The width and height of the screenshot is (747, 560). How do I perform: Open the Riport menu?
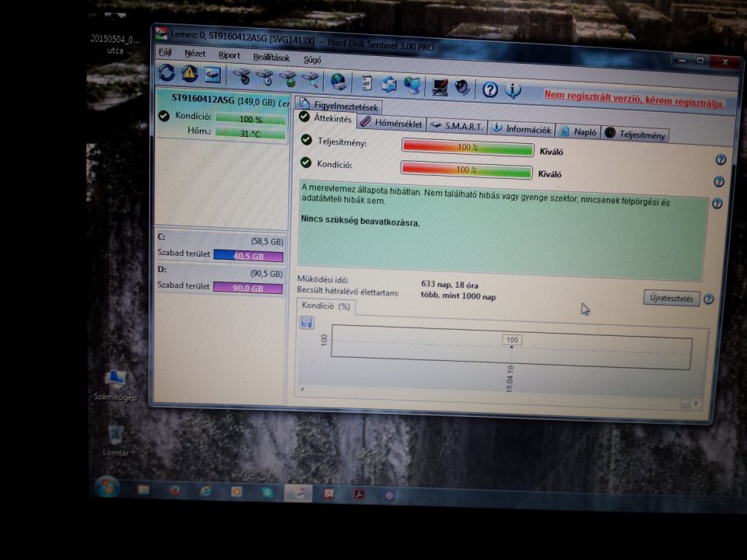[x=229, y=55]
